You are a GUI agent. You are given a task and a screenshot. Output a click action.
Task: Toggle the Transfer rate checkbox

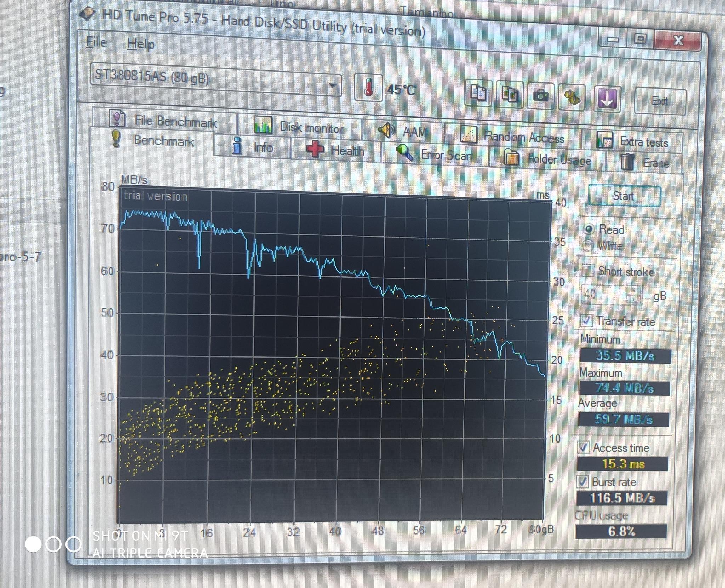(586, 321)
